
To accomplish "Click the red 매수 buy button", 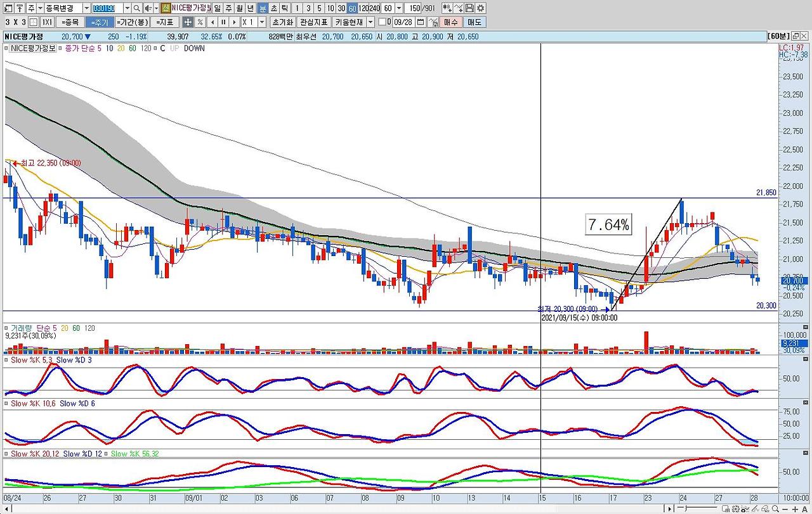I will pos(451,22).
